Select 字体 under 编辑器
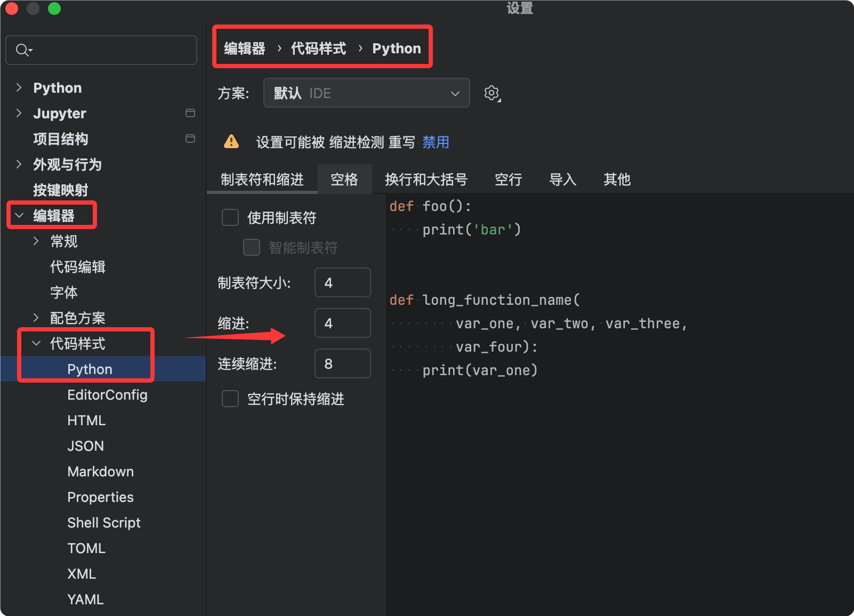Image resolution: width=854 pixels, height=616 pixels. tap(64, 293)
